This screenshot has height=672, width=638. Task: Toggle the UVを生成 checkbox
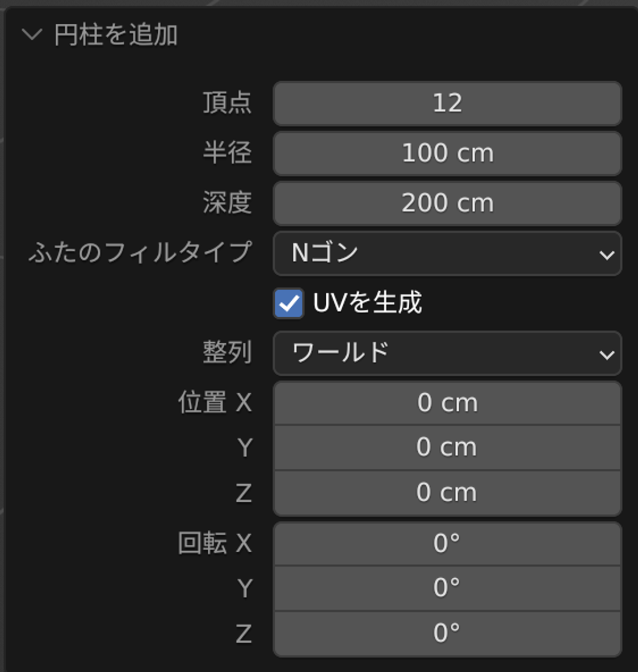pyautogui.click(x=289, y=304)
